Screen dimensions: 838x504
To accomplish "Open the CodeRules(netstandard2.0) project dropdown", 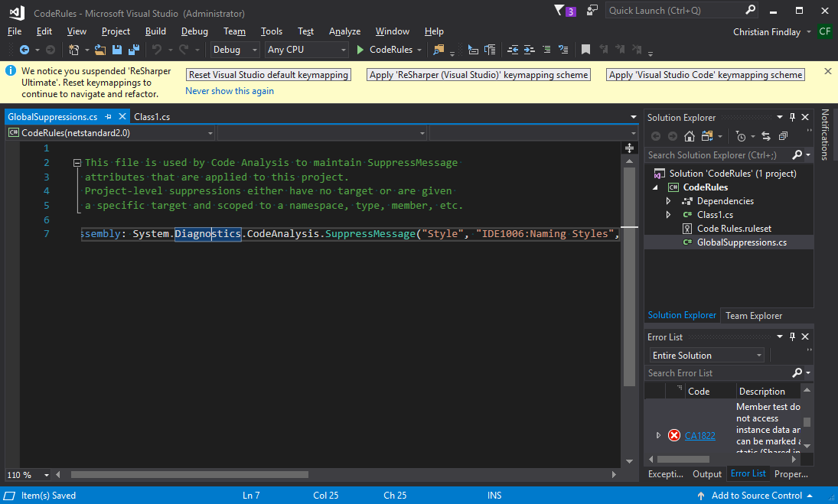I will tap(111, 133).
